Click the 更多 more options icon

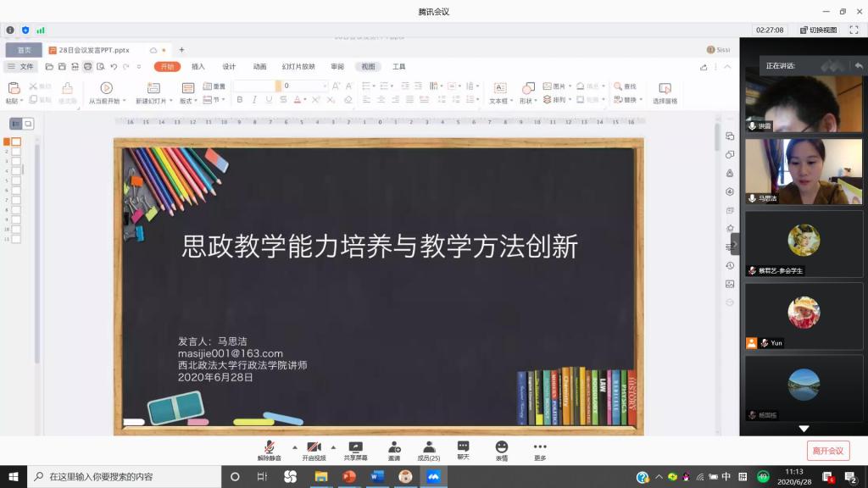540,447
